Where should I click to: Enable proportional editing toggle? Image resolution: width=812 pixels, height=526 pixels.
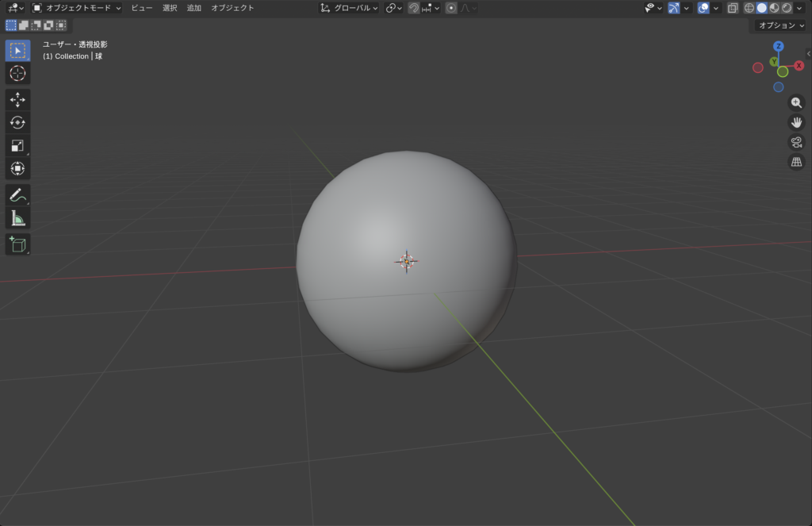(x=451, y=8)
